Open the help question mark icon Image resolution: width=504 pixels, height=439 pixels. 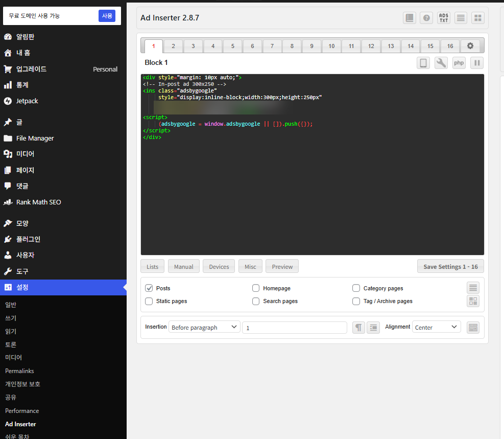[426, 18]
